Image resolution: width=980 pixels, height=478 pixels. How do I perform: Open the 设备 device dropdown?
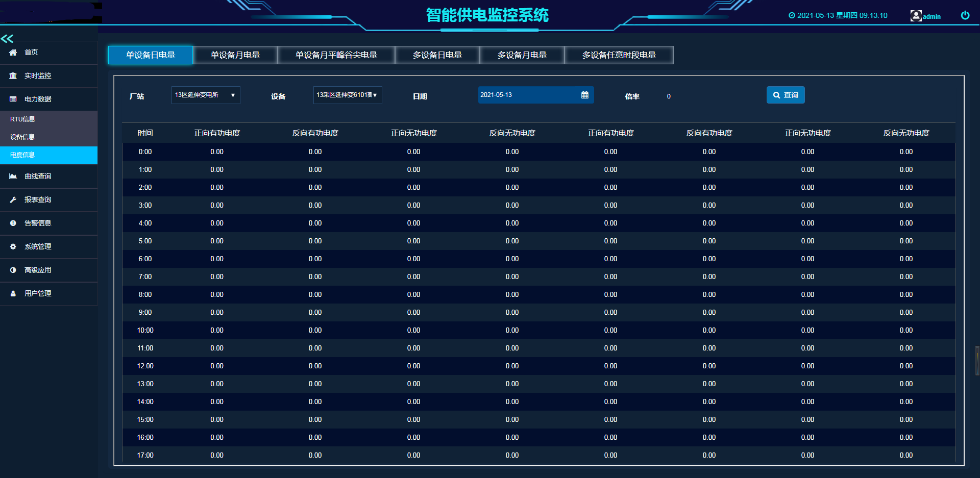[347, 95]
